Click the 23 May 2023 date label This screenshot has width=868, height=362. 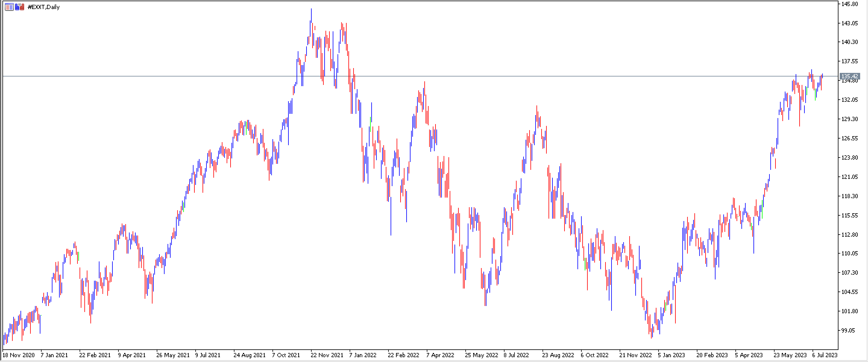tap(790, 355)
